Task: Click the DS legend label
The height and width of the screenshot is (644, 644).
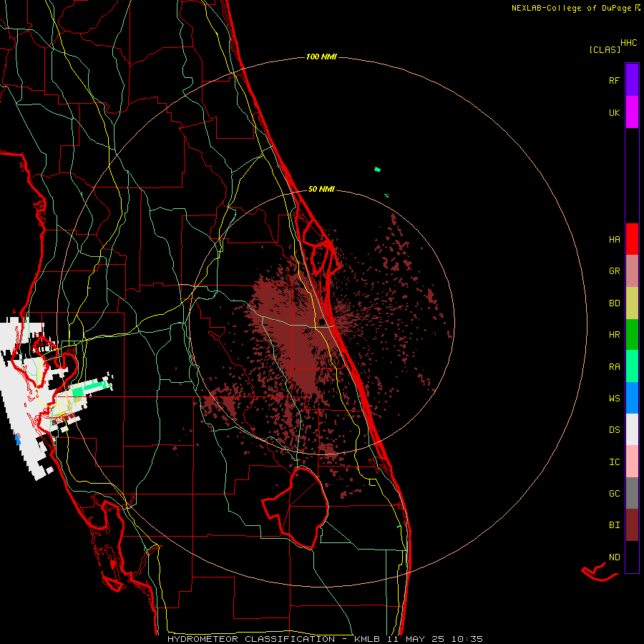Action: 614,430
